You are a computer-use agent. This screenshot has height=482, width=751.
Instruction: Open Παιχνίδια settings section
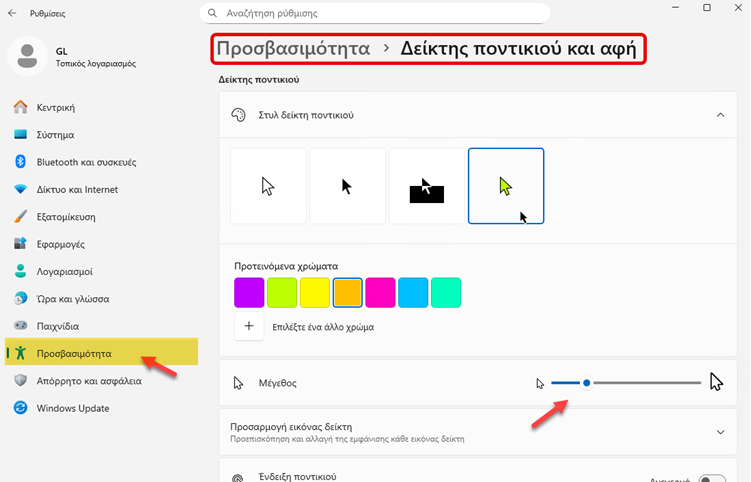(x=58, y=326)
